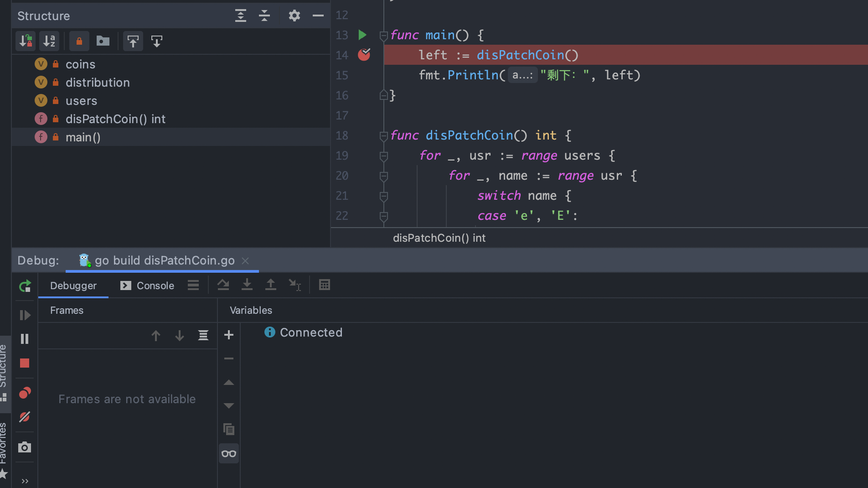Stop the debug session

[x=25, y=363]
